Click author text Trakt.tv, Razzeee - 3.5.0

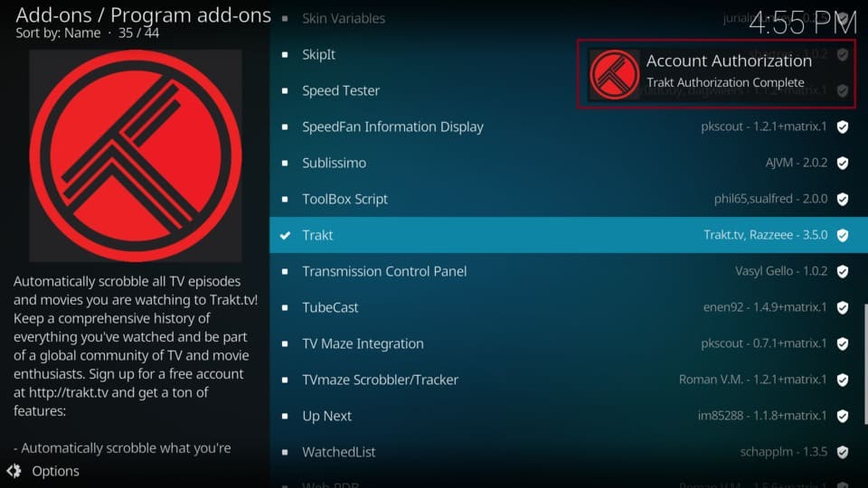point(766,235)
